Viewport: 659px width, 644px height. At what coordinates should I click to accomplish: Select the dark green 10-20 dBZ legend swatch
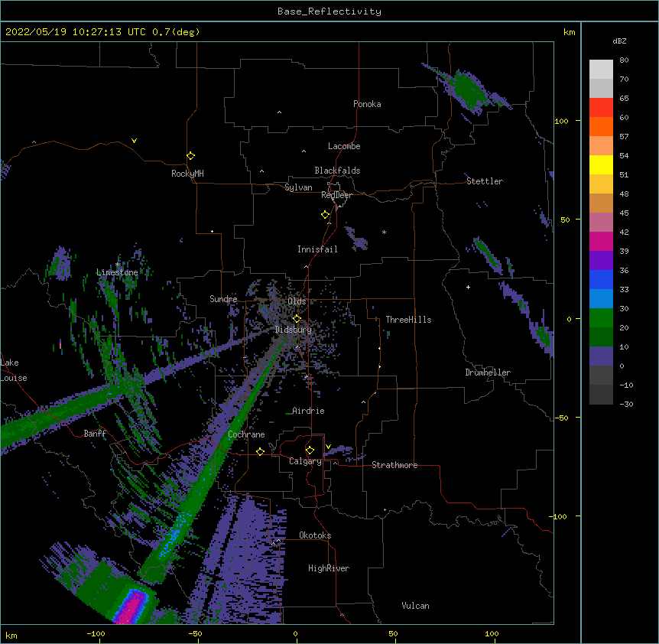pyautogui.click(x=601, y=337)
